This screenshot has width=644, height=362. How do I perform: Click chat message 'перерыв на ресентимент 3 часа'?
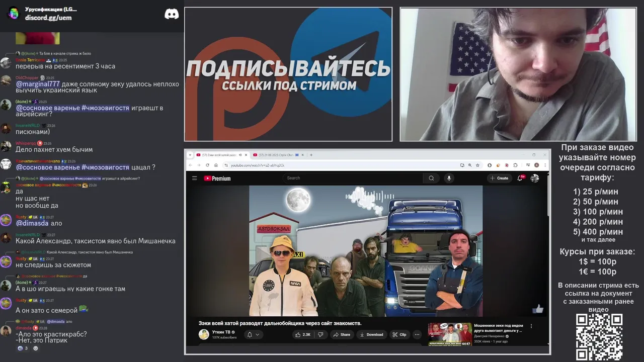point(65,66)
